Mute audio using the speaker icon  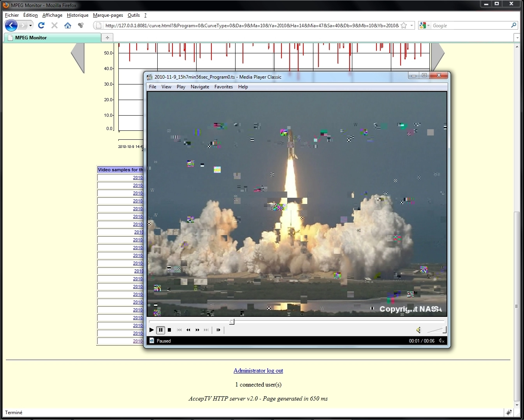(x=418, y=330)
